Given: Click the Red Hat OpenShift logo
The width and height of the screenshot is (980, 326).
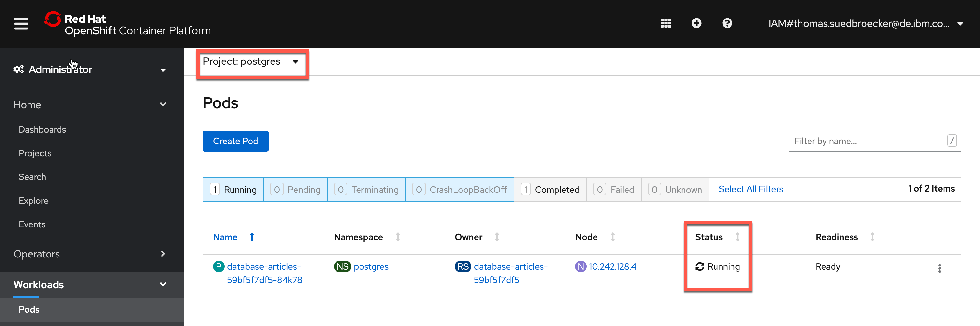Looking at the screenshot, I should point(127,24).
